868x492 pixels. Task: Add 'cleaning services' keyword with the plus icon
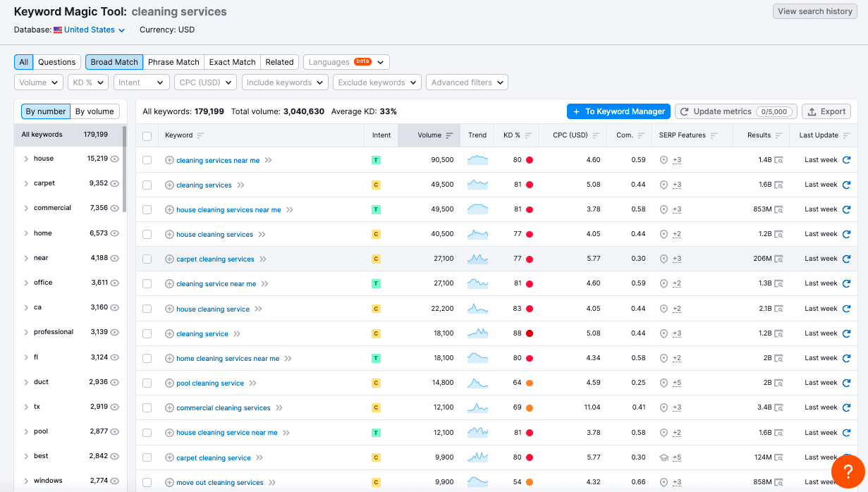[x=168, y=185]
